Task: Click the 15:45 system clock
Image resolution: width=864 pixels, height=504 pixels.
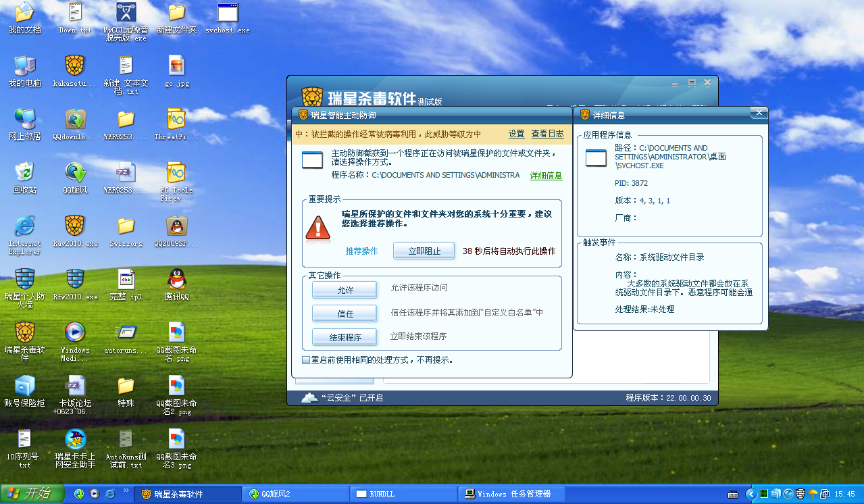Action: point(845,495)
